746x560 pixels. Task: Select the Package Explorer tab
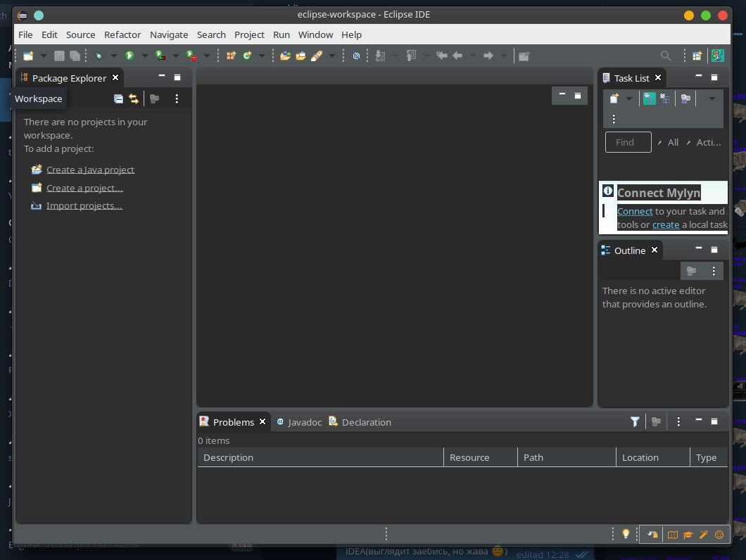(68, 78)
